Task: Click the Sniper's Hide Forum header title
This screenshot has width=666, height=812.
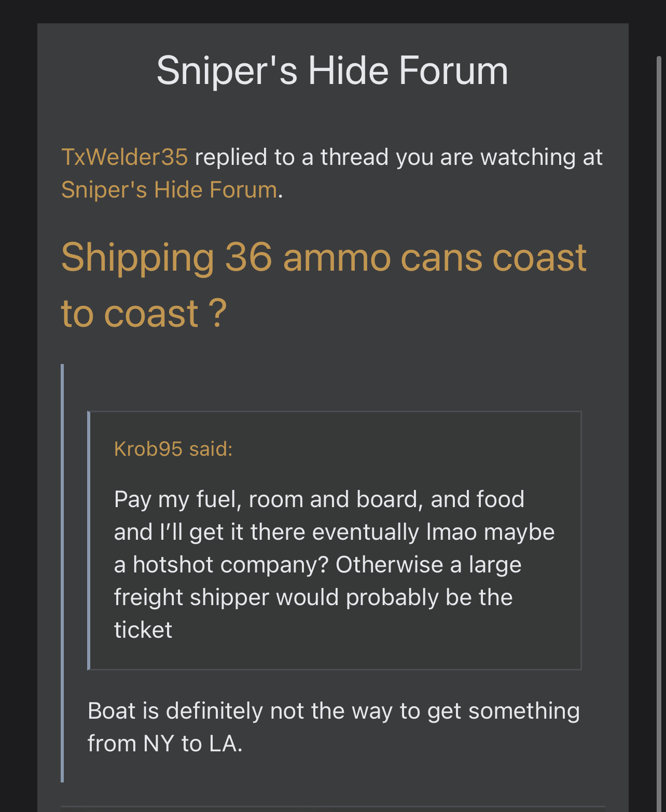Action: (x=332, y=71)
